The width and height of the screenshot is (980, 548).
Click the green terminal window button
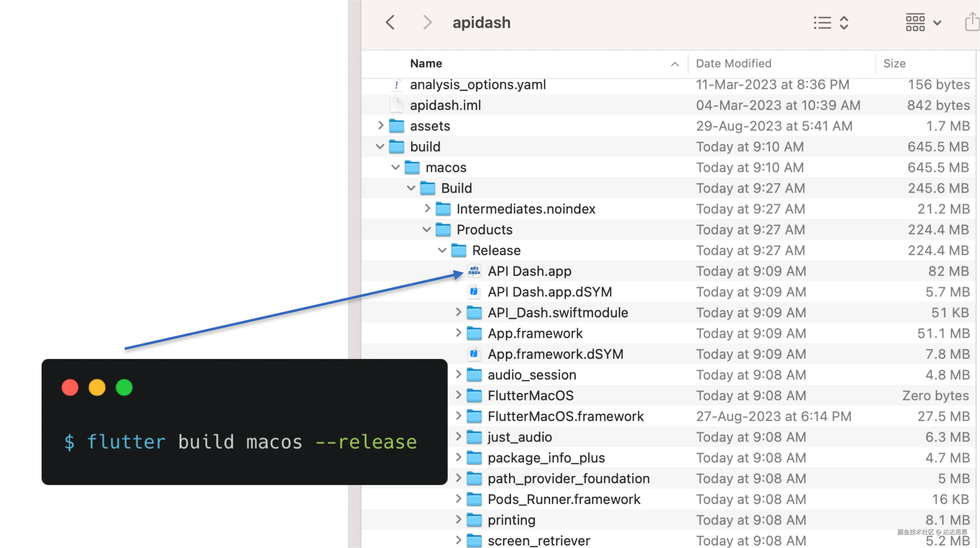pos(124,387)
